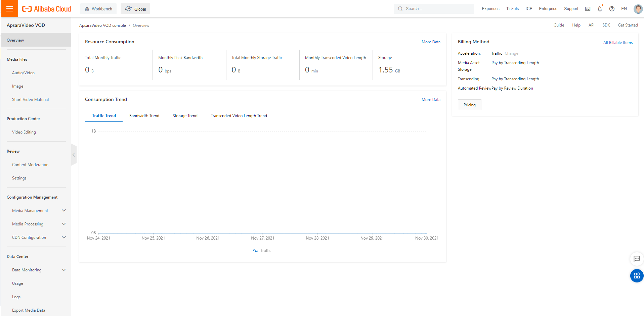
Task: Switch to the Storage Trend tab
Action: click(185, 116)
